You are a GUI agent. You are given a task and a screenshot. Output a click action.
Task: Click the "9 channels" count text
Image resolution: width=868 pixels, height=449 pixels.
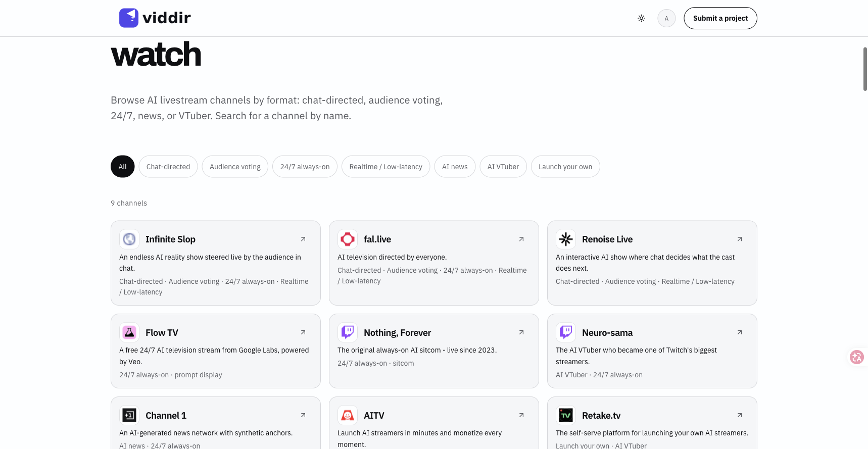pyautogui.click(x=129, y=203)
